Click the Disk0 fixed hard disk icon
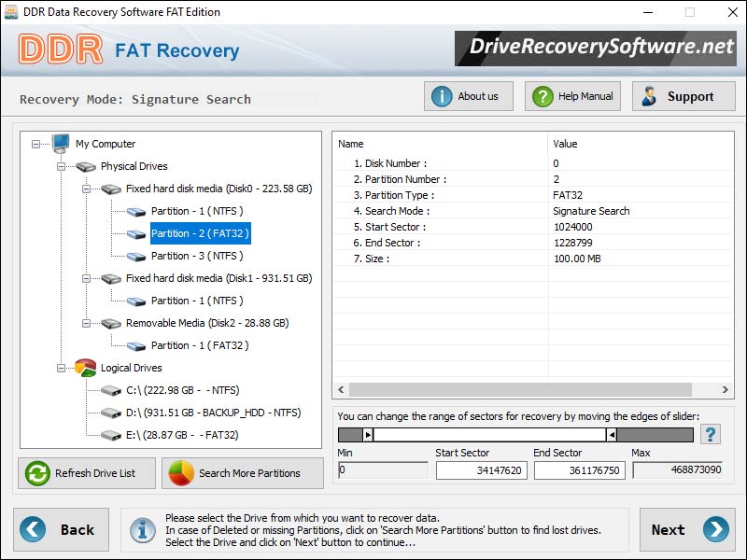The height and width of the screenshot is (560, 747). pos(111,189)
